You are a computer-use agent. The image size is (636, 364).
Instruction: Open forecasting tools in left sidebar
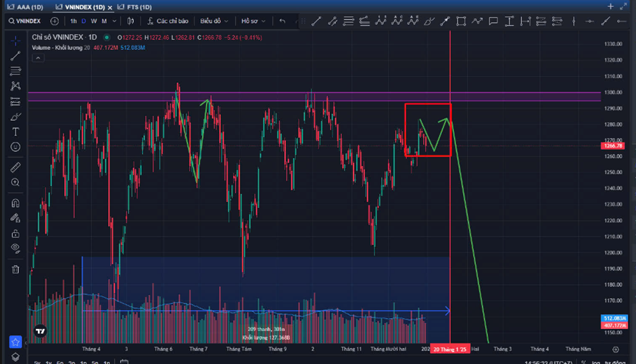tap(16, 101)
